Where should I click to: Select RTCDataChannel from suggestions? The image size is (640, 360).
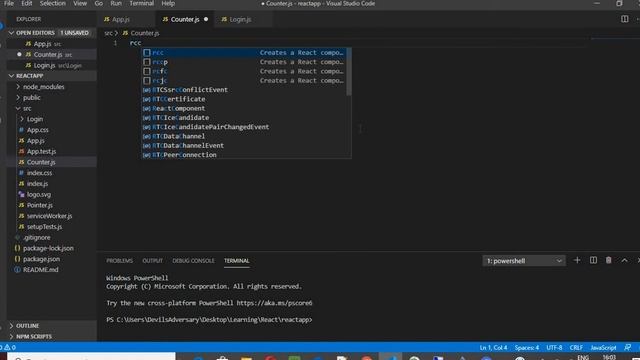click(x=244, y=136)
